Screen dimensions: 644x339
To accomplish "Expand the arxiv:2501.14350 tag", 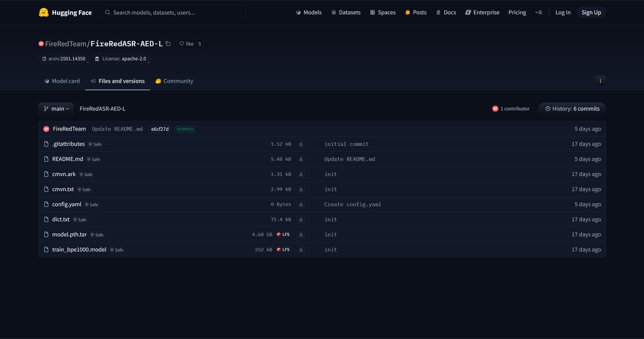I will pyautogui.click(x=64, y=59).
